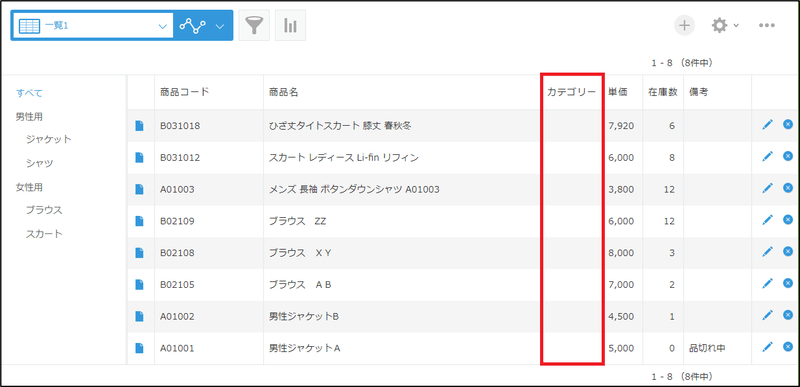Click the カテゴリー column header

[571, 92]
